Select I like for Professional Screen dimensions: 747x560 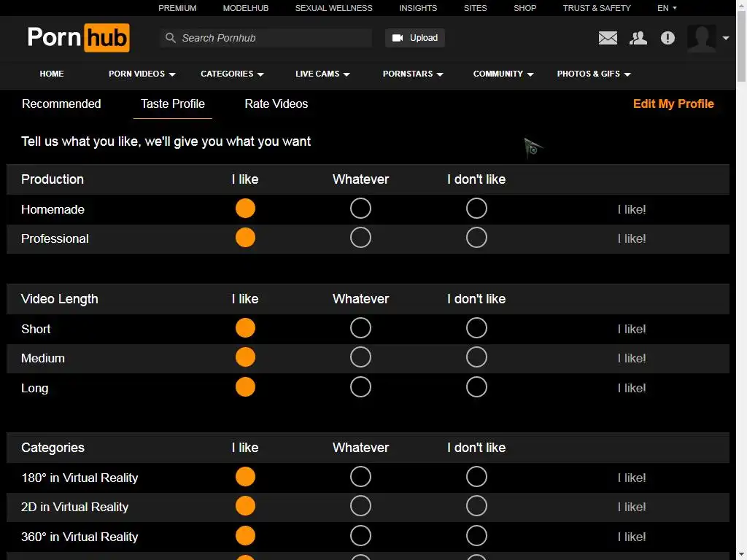(245, 238)
